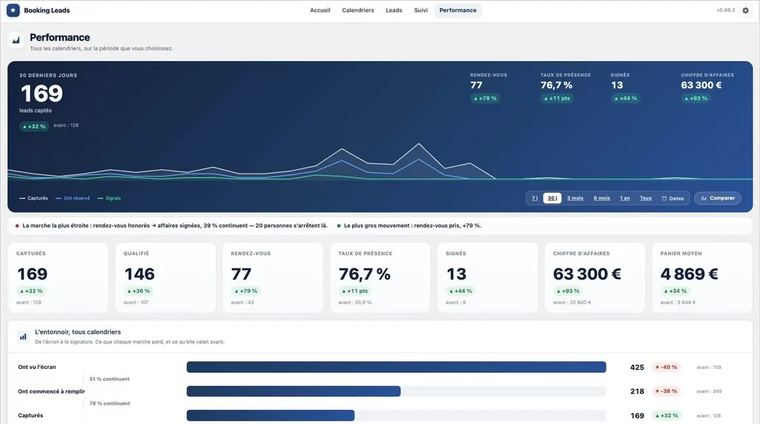Open the Calendriers tab
760x424 pixels.
pyautogui.click(x=358, y=10)
